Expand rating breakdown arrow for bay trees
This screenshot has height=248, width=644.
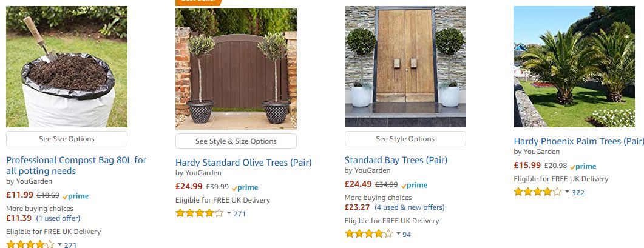click(x=398, y=234)
